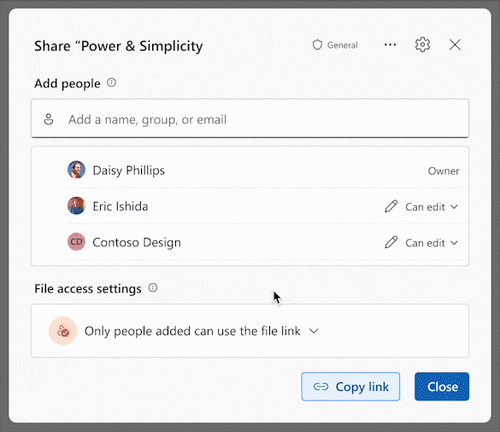This screenshot has height=432, width=500.
Task: Click the info icon beside File access settings
Action: tap(153, 288)
